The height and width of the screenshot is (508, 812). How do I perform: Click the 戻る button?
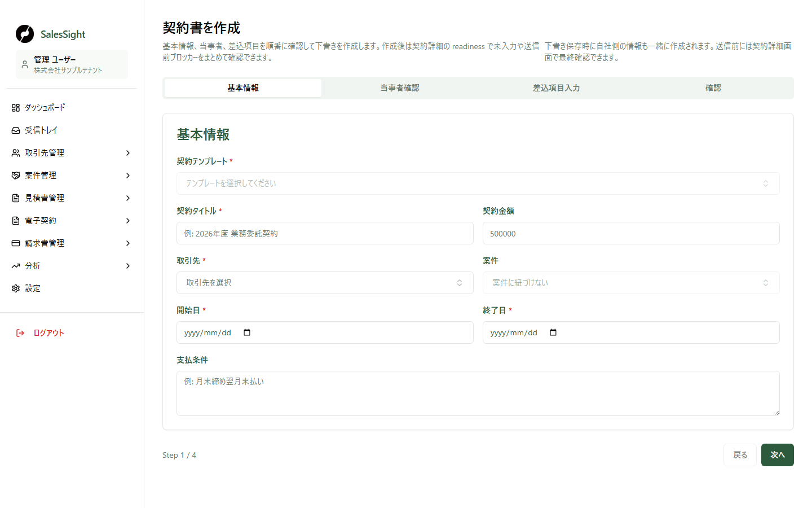pos(740,455)
